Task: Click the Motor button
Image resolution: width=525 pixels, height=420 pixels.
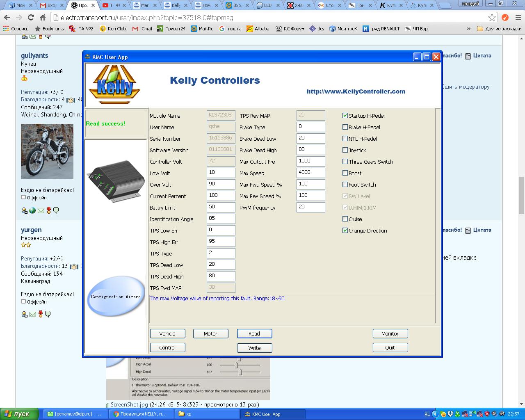Action: [210, 334]
